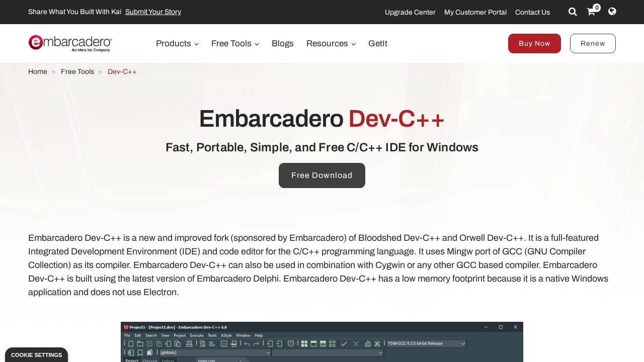Click the Free Download button

point(322,175)
